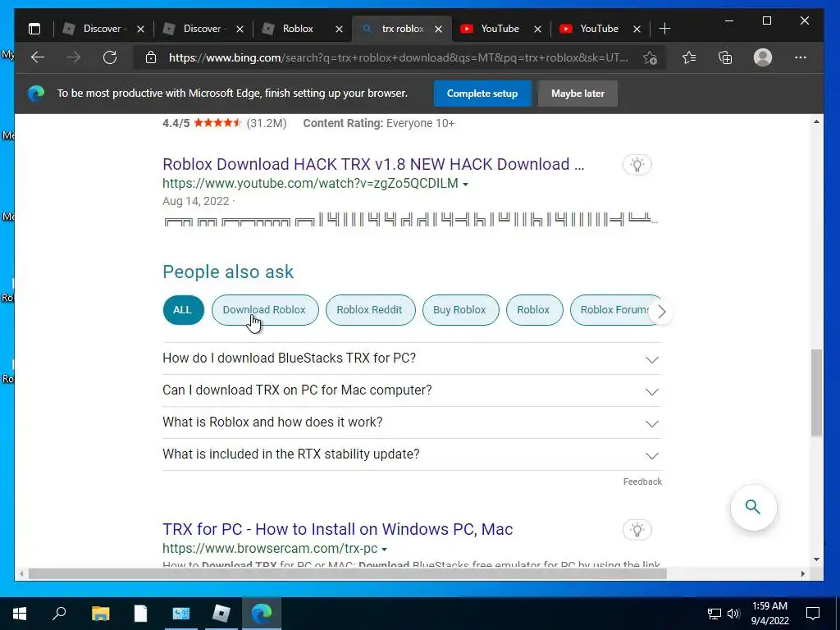The image size is (840, 630).
Task: Close the second Discover tab
Action: click(x=240, y=29)
